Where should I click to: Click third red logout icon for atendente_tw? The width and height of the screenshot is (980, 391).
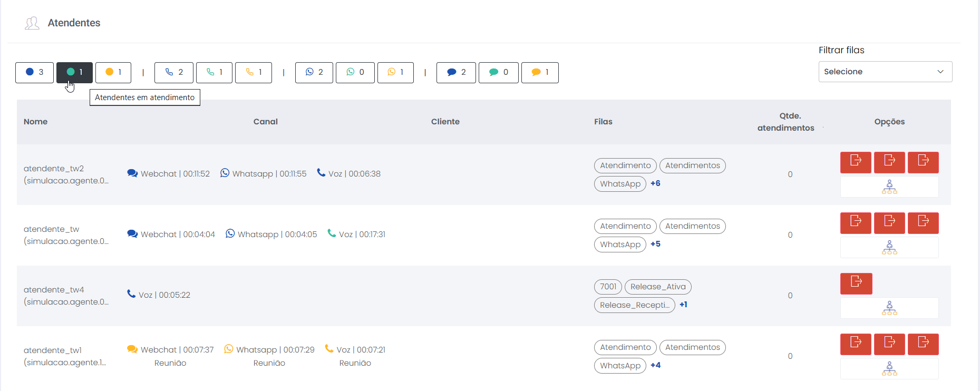point(923,223)
